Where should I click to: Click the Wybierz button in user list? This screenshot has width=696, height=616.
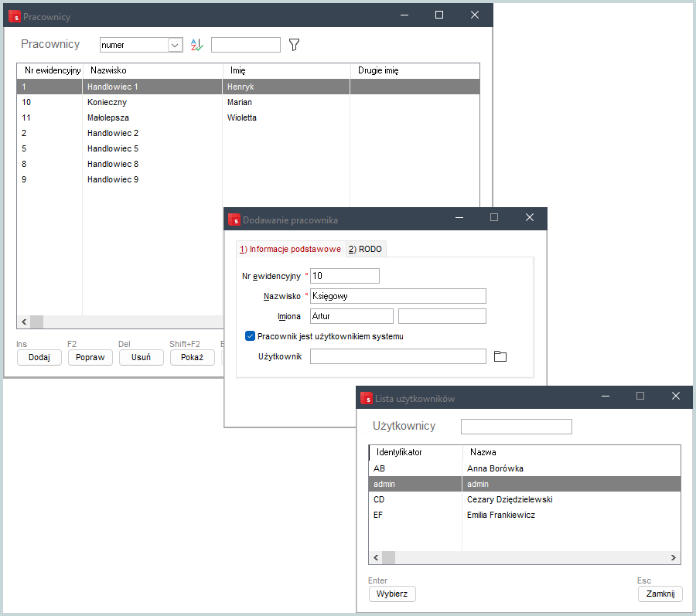[x=392, y=594]
